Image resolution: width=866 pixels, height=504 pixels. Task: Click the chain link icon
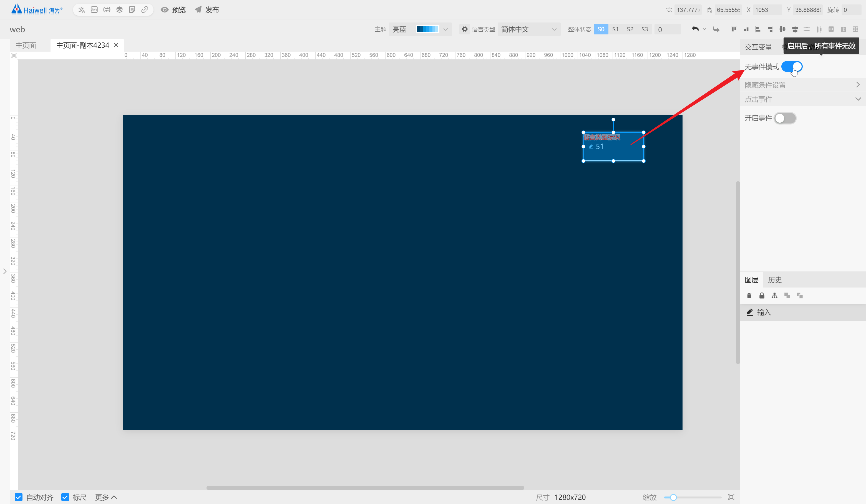pos(145,10)
